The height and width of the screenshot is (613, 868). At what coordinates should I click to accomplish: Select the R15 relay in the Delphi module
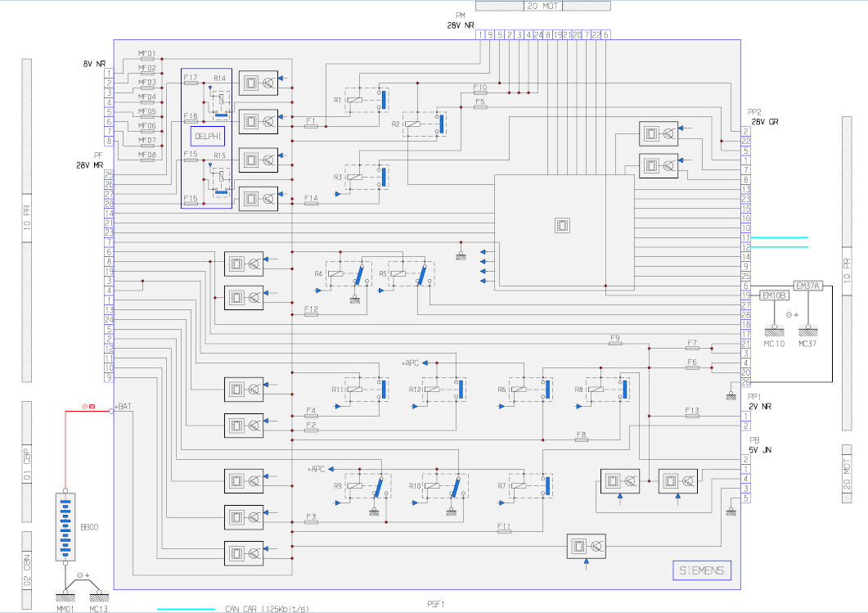click(x=222, y=182)
